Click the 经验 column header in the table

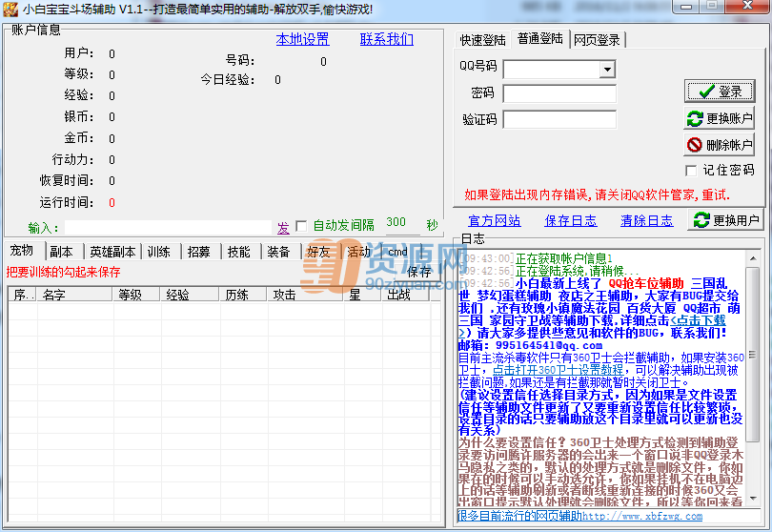pos(190,295)
